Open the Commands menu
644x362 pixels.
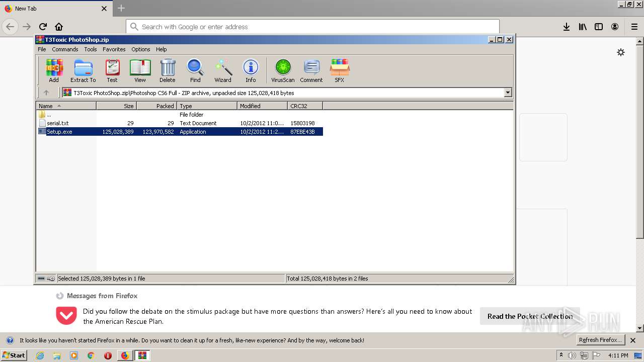(x=65, y=49)
